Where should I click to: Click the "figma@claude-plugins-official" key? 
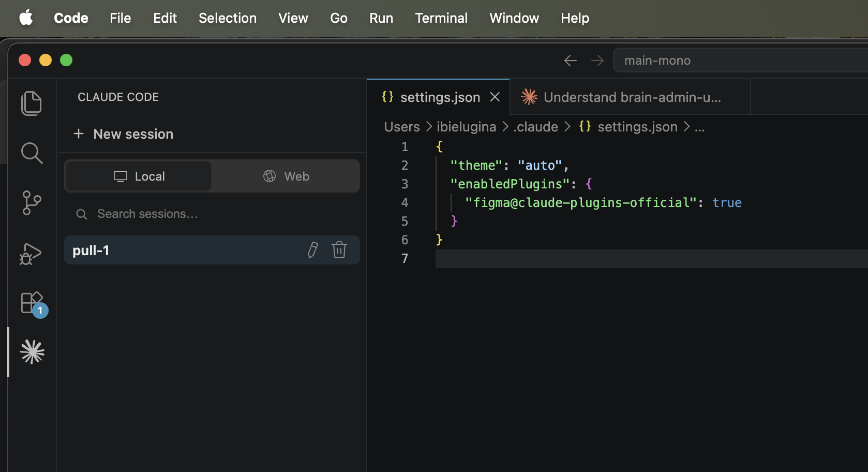pos(581,202)
